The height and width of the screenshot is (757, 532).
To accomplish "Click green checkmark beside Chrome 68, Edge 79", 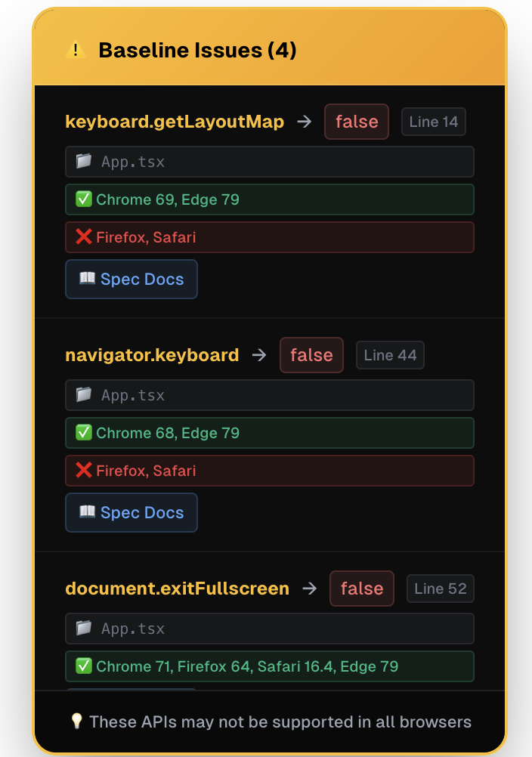I will click(x=84, y=432).
